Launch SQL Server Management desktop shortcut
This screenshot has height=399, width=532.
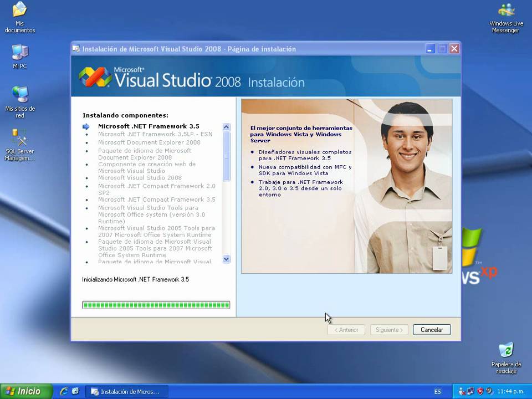(20, 145)
